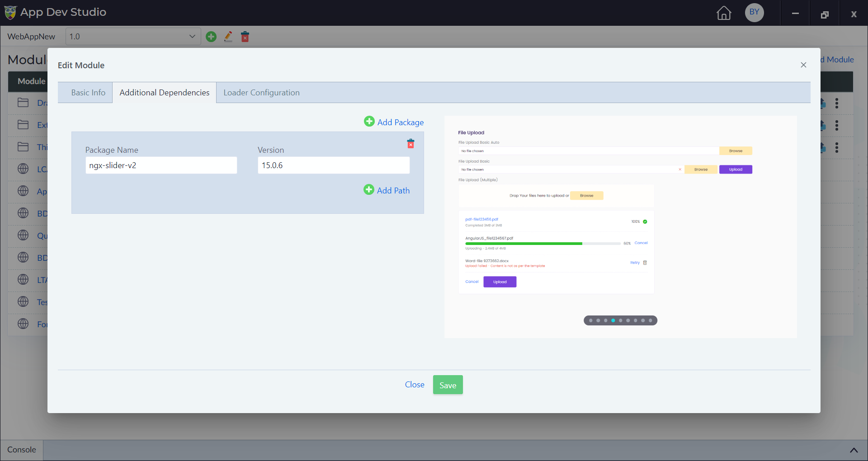868x461 pixels.
Task: Select the Additional Dependencies tab
Action: [165, 93]
